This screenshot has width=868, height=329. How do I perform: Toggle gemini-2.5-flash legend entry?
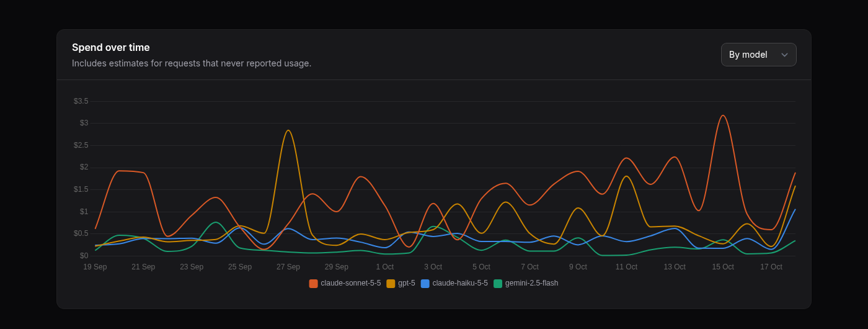[x=526, y=283]
